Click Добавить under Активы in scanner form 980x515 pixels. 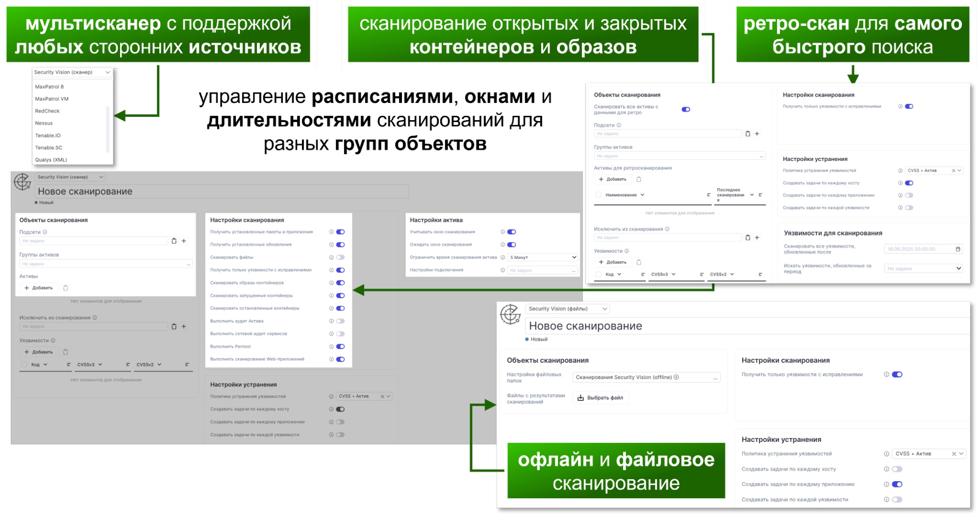[38, 288]
